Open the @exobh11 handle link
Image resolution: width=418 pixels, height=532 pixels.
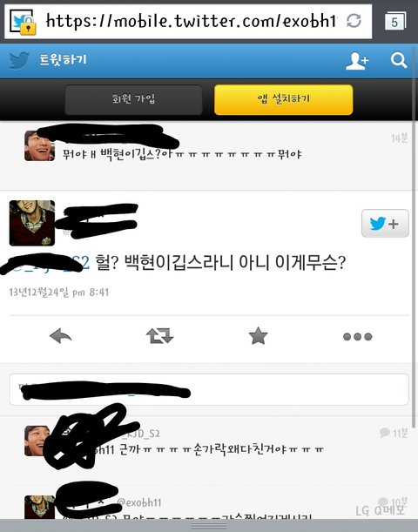[x=139, y=502]
